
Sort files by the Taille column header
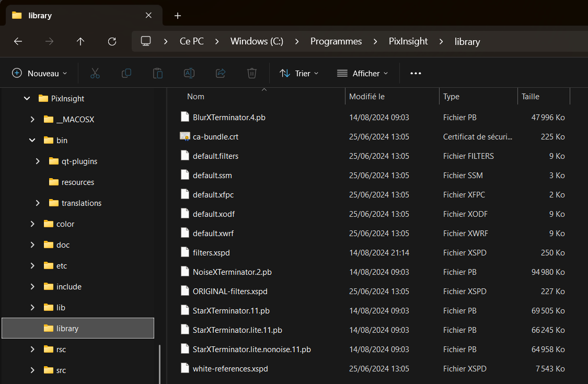pos(530,97)
